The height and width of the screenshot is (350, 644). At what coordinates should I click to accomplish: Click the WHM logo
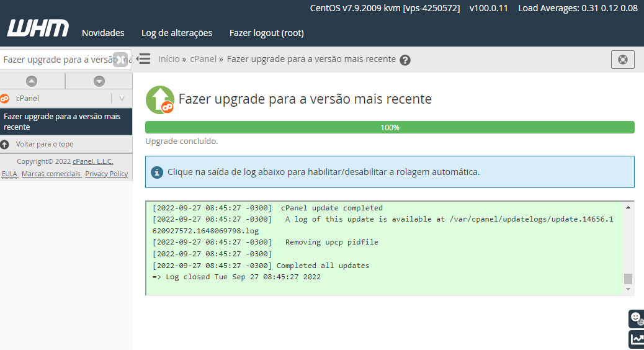pos(38,28)
